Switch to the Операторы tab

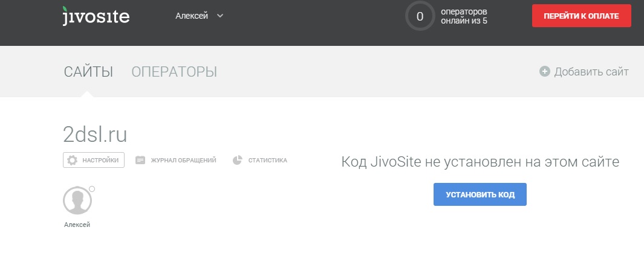coord(174,72)
